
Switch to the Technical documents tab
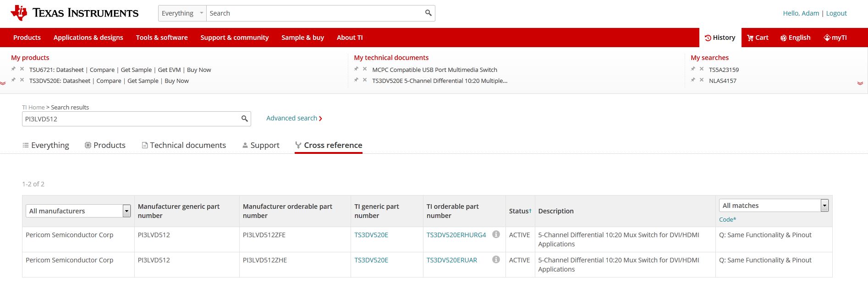(184, 145)
